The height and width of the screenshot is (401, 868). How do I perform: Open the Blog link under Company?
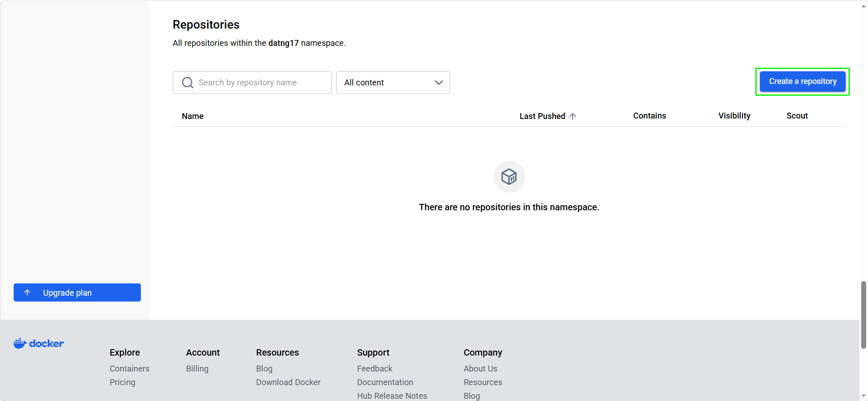point(472,396)
